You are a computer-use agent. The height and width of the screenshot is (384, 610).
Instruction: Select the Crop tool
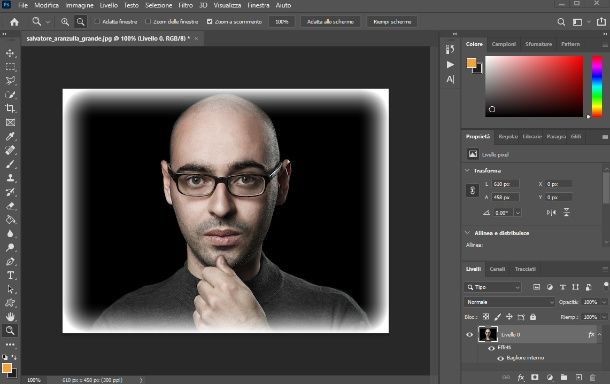coord(10,108)
